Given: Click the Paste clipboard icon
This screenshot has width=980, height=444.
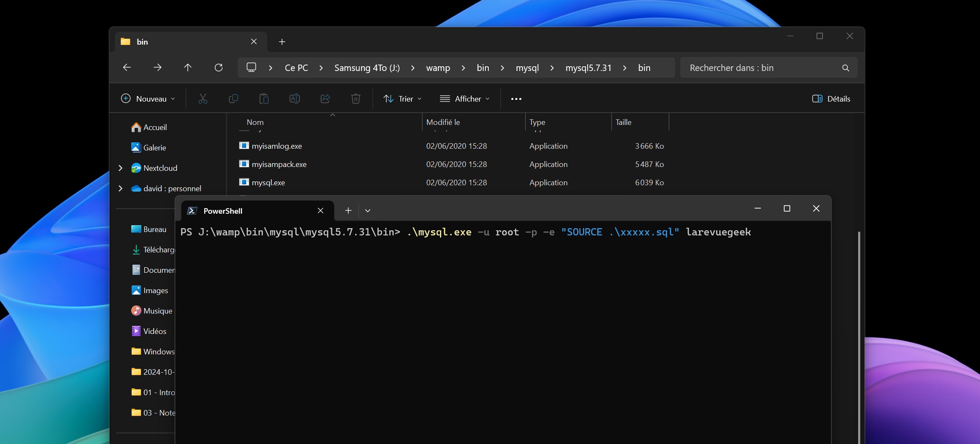Looking at the screenshot, I should coord(264,99).
